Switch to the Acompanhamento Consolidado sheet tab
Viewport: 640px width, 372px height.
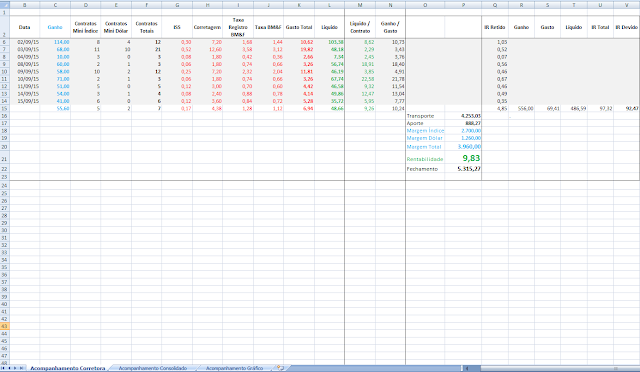pyautogui.click(x=153, y=368)
